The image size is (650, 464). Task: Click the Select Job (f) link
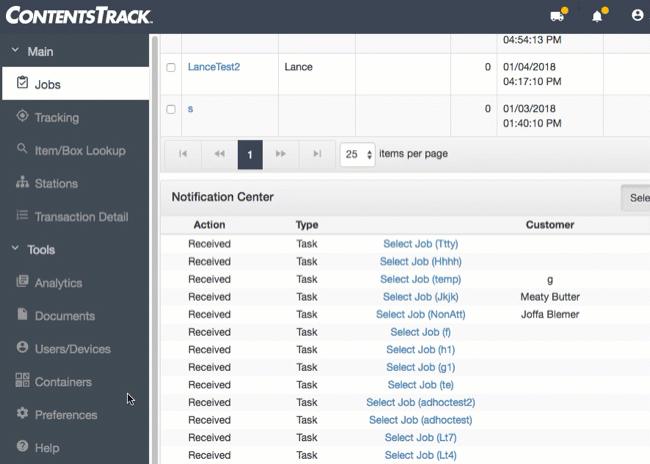[x=420, y=332]
